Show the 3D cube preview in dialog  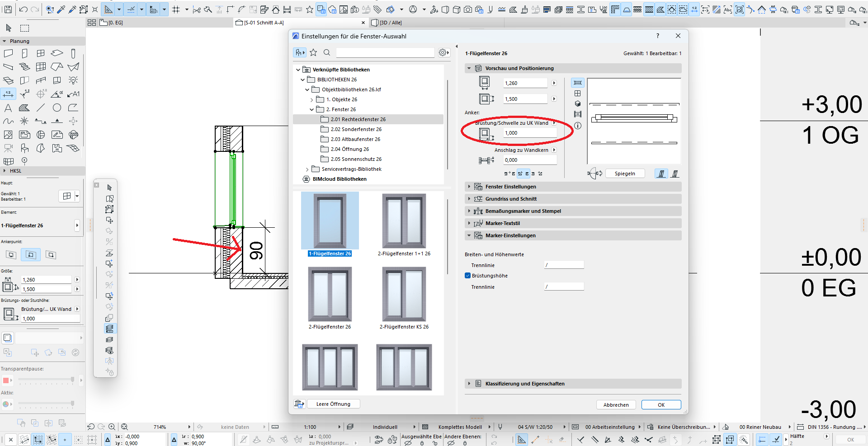coord(578,103)
